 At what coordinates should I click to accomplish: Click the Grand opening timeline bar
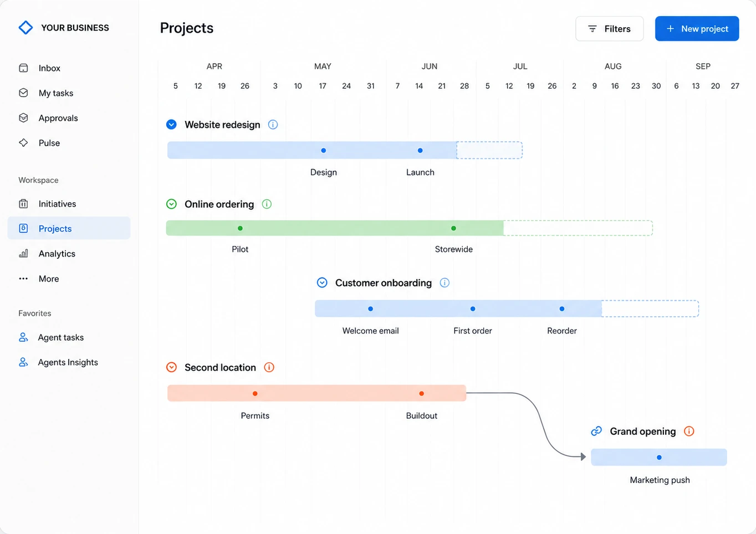pos(659,458)
